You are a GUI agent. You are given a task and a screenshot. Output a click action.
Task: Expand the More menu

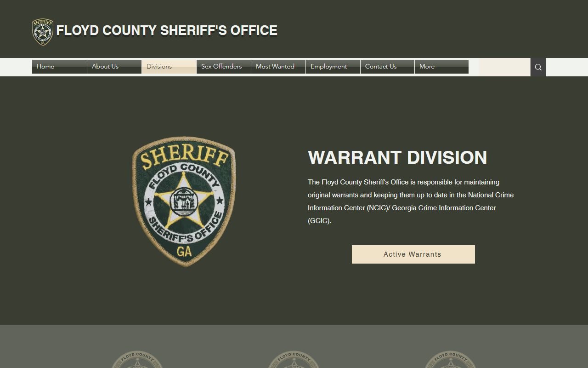point(441,67)
